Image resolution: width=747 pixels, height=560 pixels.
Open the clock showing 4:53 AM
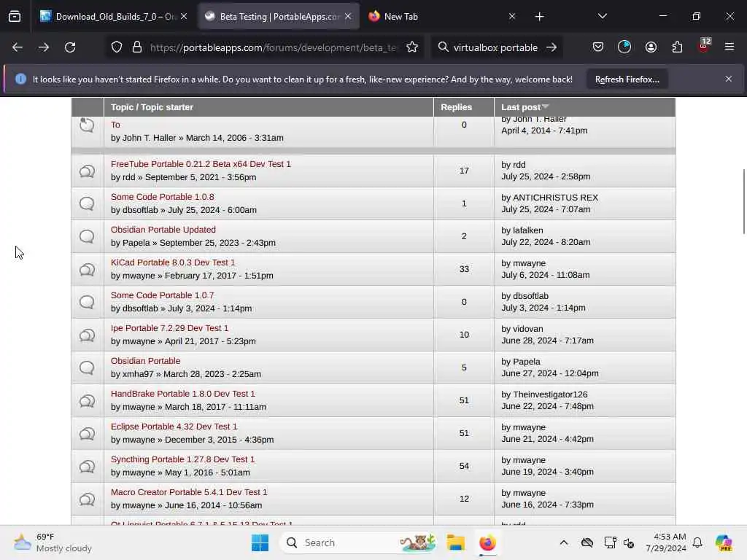665,542
